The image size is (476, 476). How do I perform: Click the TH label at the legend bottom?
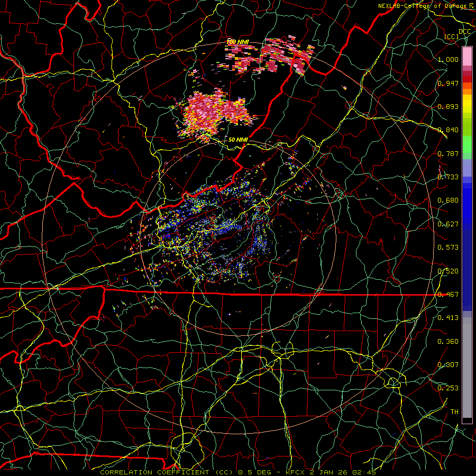(x=454, y=412)
